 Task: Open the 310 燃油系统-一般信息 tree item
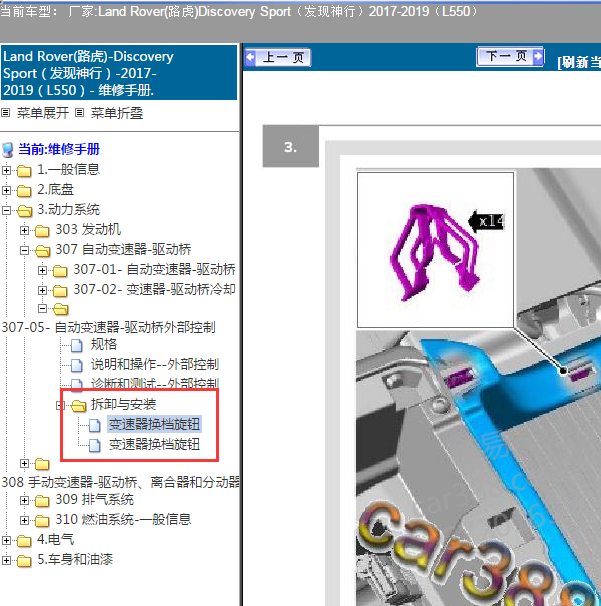coord(123,519)
